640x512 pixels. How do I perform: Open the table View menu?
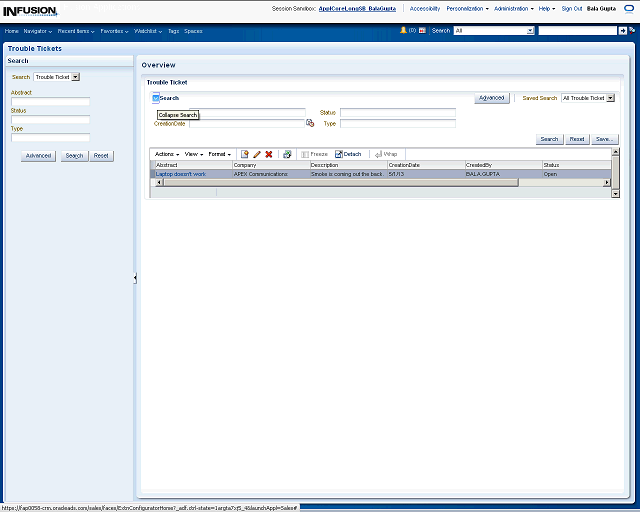[x=194, y=154]
